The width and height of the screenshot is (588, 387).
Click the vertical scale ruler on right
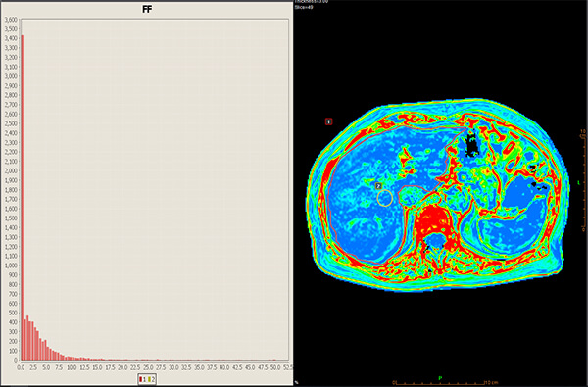pyautogui.click(x=583, y=180)
